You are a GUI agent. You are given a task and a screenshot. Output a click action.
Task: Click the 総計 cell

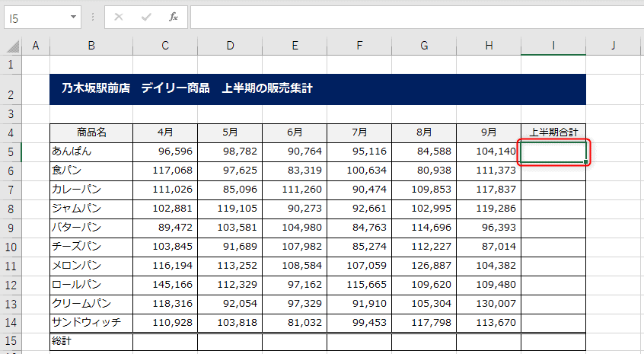click(91, 342)
